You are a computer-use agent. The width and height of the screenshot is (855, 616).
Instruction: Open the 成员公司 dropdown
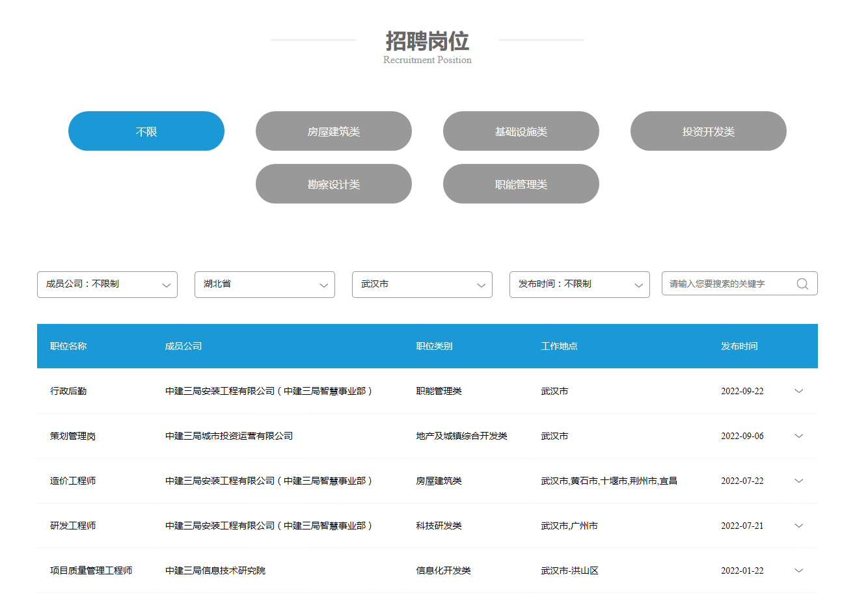107,284
